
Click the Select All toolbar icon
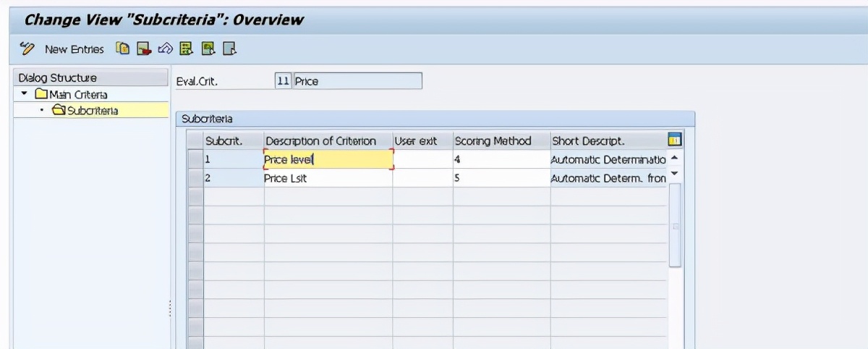point(186,49)
